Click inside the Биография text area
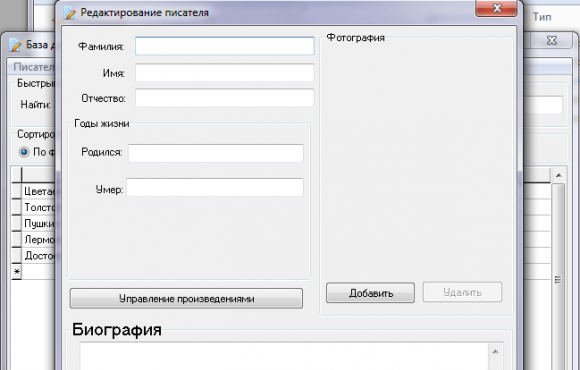580x370 pixels. click(x=284, y=356)
